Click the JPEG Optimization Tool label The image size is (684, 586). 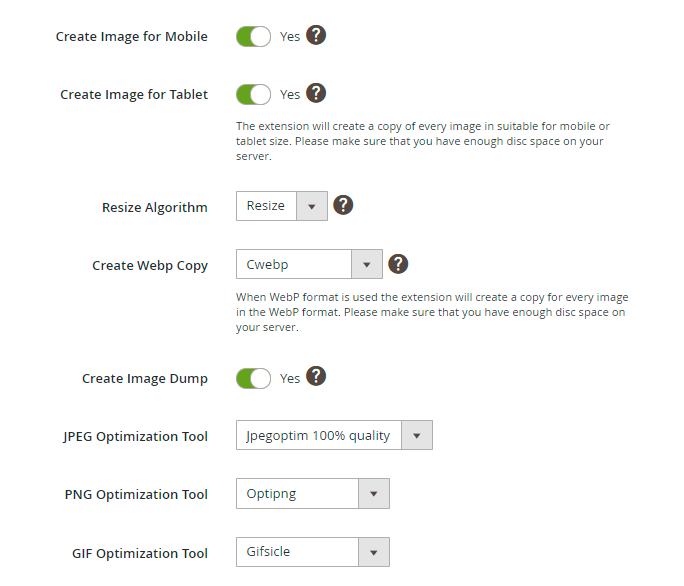(x=136, y=437)
